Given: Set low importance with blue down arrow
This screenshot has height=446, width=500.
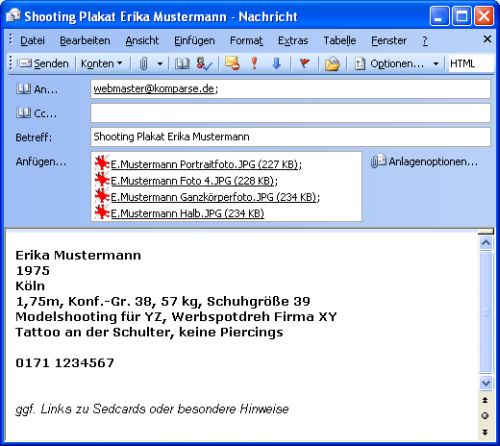Looking at the screenshot, I should click(277, 63).
